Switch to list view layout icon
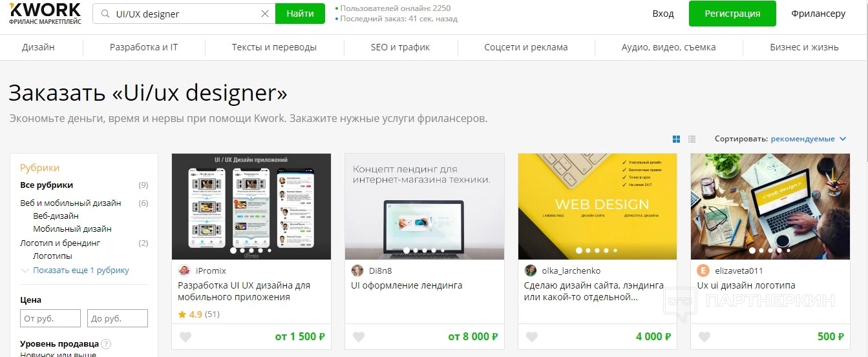 (692, 139)
